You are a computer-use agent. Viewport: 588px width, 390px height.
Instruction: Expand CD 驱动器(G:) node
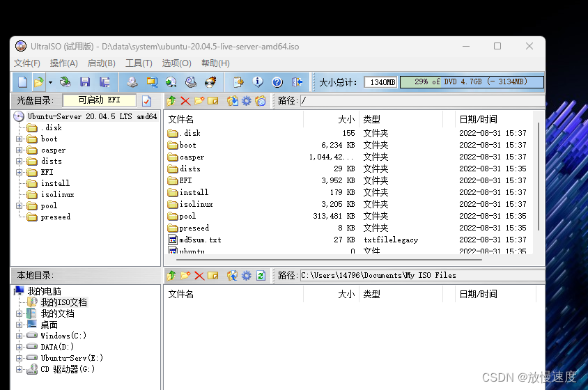tap(19, 369)
